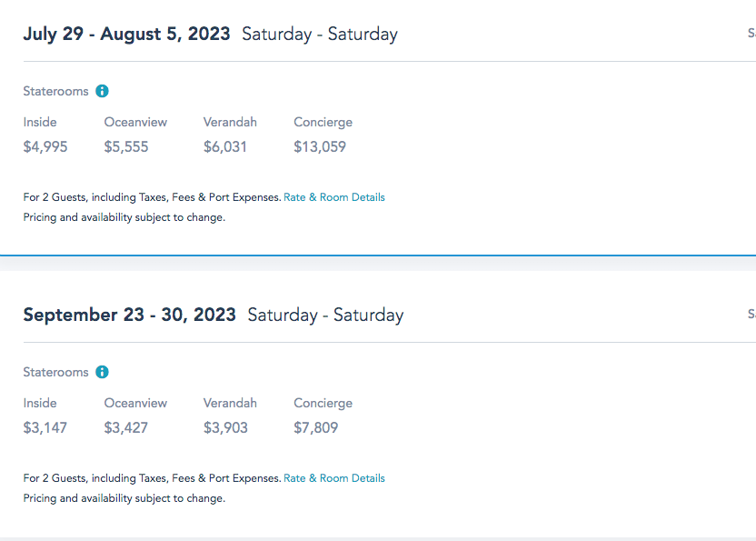Click cut-off text right of July sailing header
The width and height of the screenshot is (756, 541).
(751, 34)
